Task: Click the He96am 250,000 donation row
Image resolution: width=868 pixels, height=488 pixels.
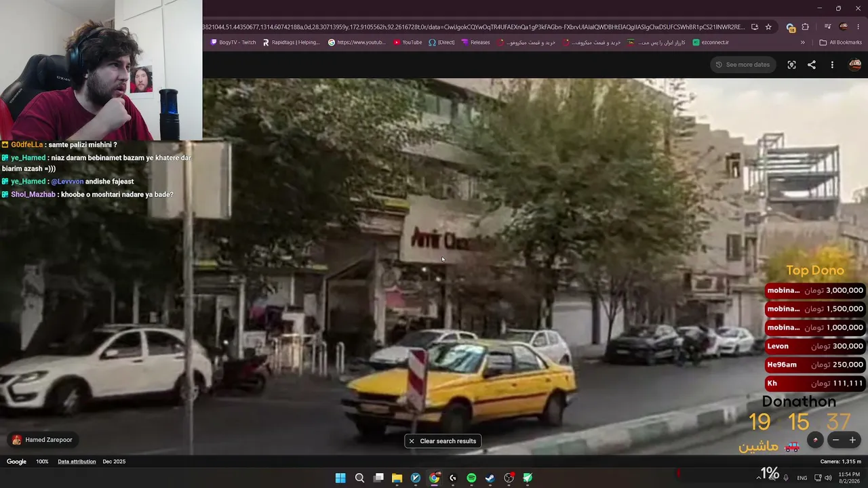Action: [x=815, y=365]
